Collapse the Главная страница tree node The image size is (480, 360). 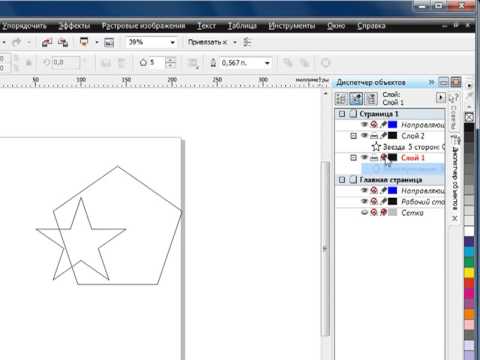pyautogui.click(x=342, y=180)
